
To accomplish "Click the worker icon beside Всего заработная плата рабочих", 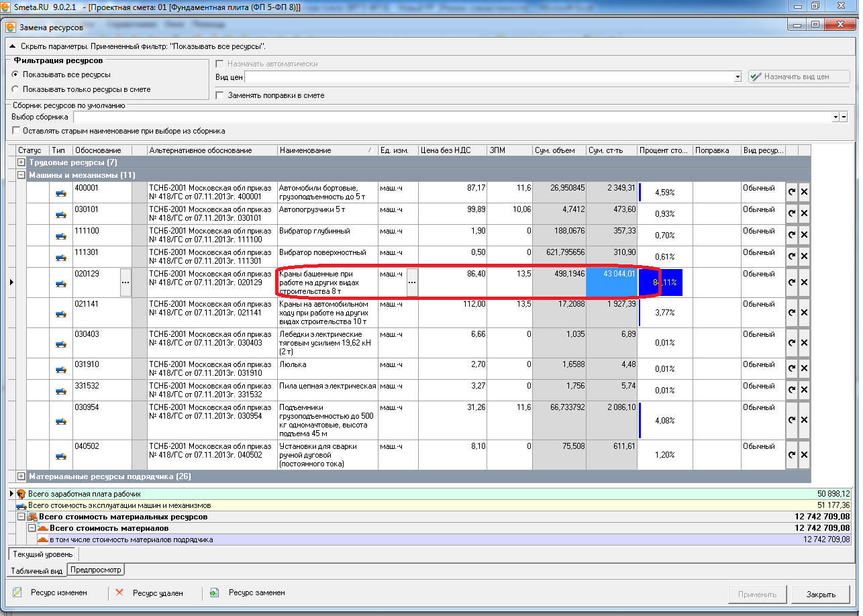I will pyautogui.click(x=21, y=494).
